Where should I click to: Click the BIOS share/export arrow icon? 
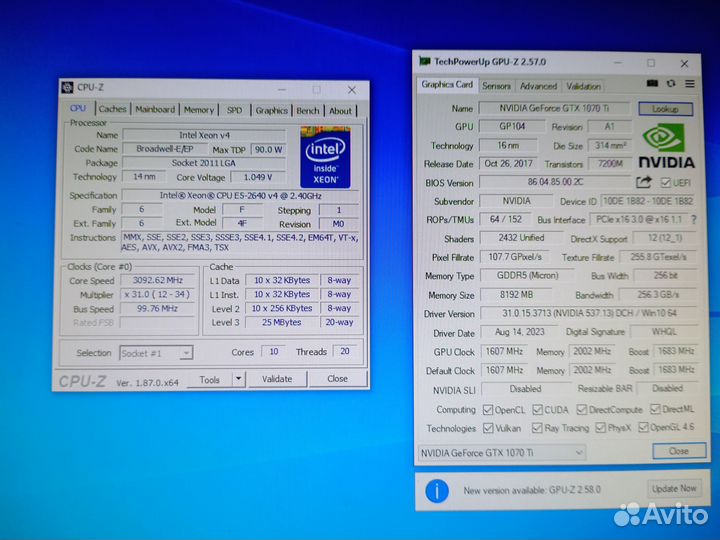tap(644, 182)
